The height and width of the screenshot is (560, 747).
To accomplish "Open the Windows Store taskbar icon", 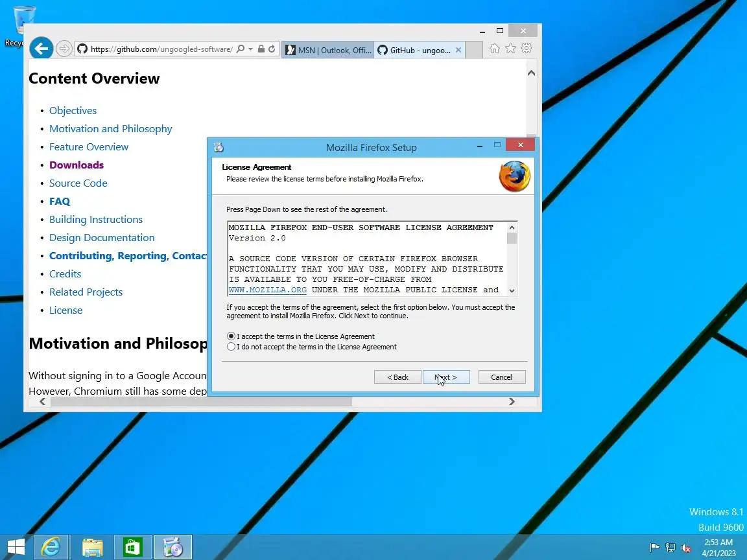I will (x=132, y=547).
